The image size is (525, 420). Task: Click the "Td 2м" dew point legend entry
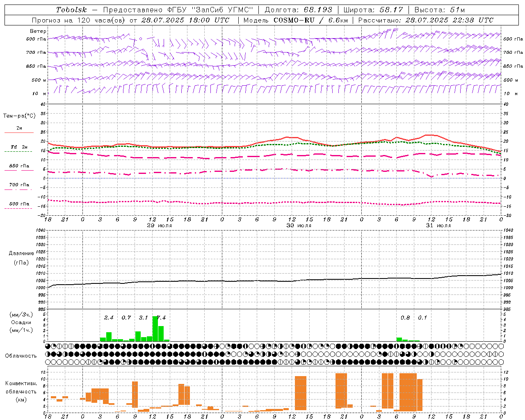coord(19,147)
